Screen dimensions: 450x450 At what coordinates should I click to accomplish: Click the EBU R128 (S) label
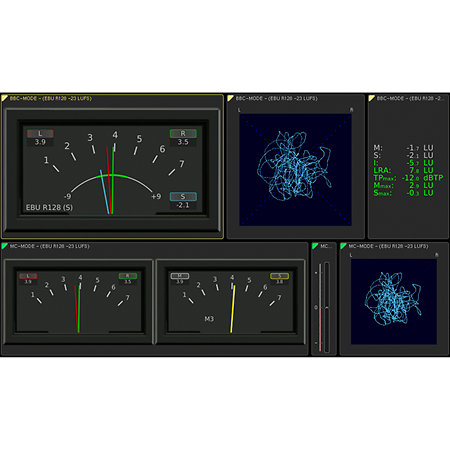pyautogui.click(x=49, y=207)
